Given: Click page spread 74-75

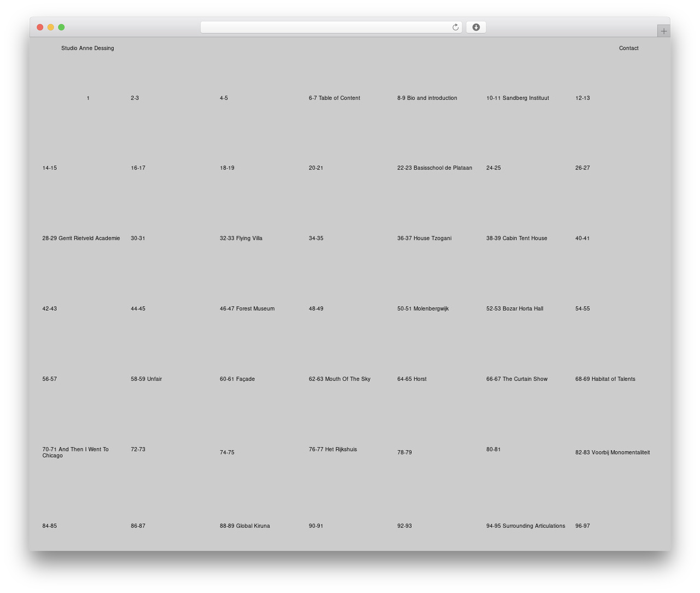Looking at the screenshot, I should click(x=227, y=452).
